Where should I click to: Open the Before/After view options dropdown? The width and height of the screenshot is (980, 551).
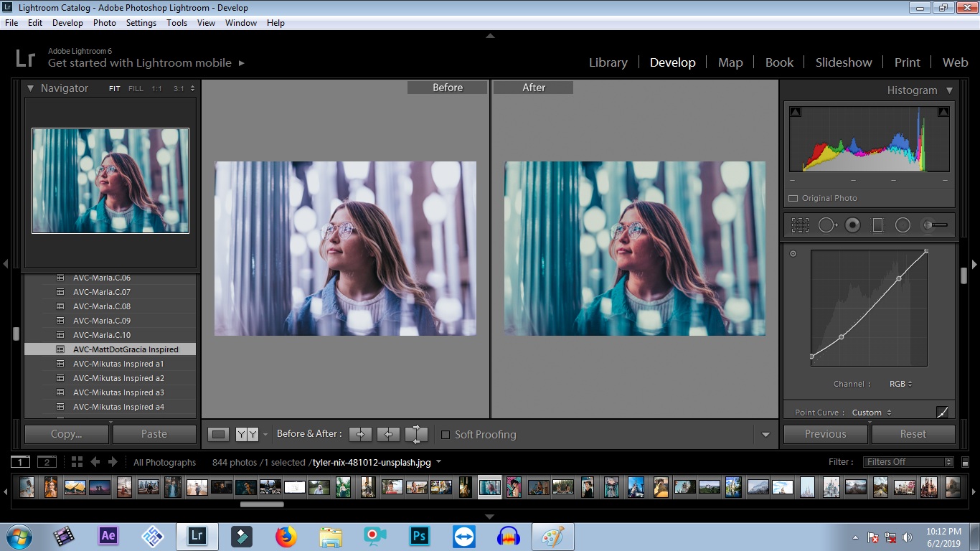pos(265,435)
